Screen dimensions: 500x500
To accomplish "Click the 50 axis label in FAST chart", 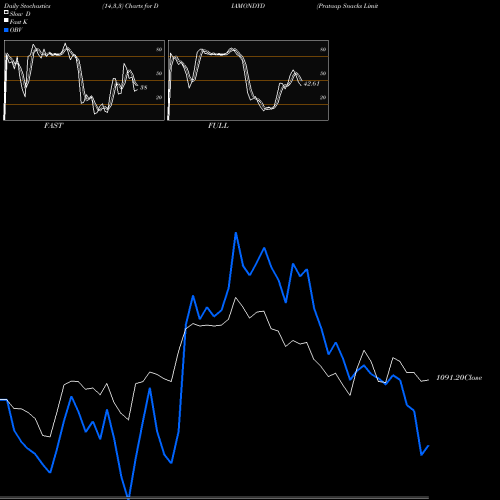I will [159, 73].
